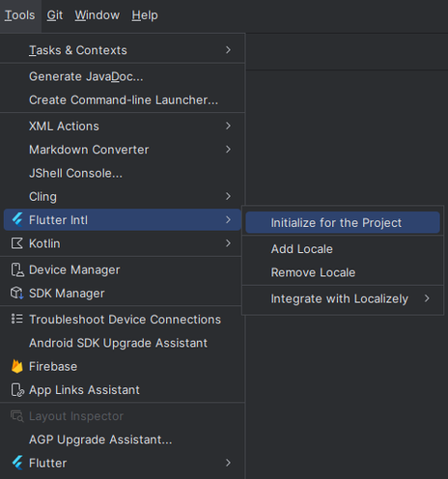Viewport: 448px width, 479px height.
Task: Select the bottom Flutter menu entry
Action: [123, 463]
